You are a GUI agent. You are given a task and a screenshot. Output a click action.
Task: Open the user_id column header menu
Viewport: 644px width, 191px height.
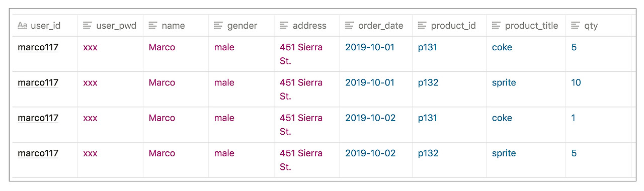(x=45, y=26)
